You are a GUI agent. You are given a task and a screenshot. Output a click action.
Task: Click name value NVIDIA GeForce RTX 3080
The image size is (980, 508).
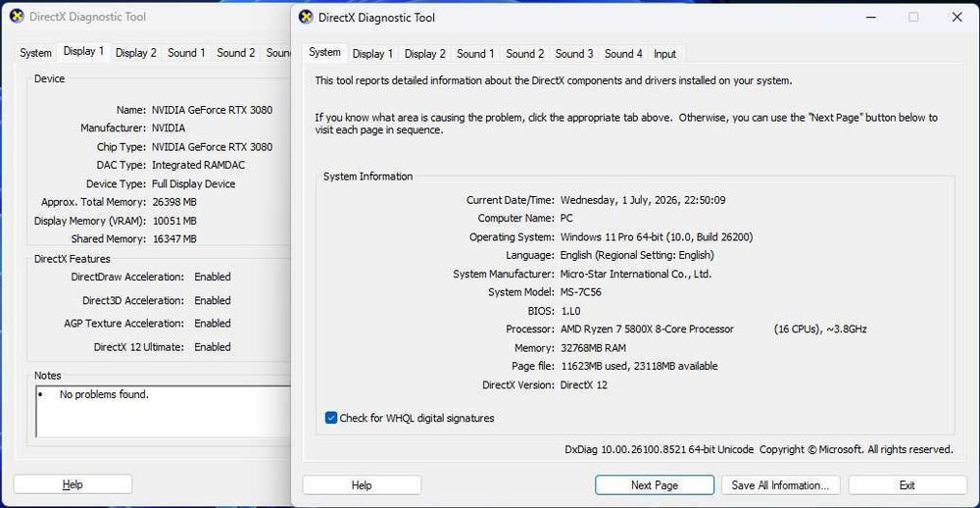pyautogui.click(x=212, y=110)
